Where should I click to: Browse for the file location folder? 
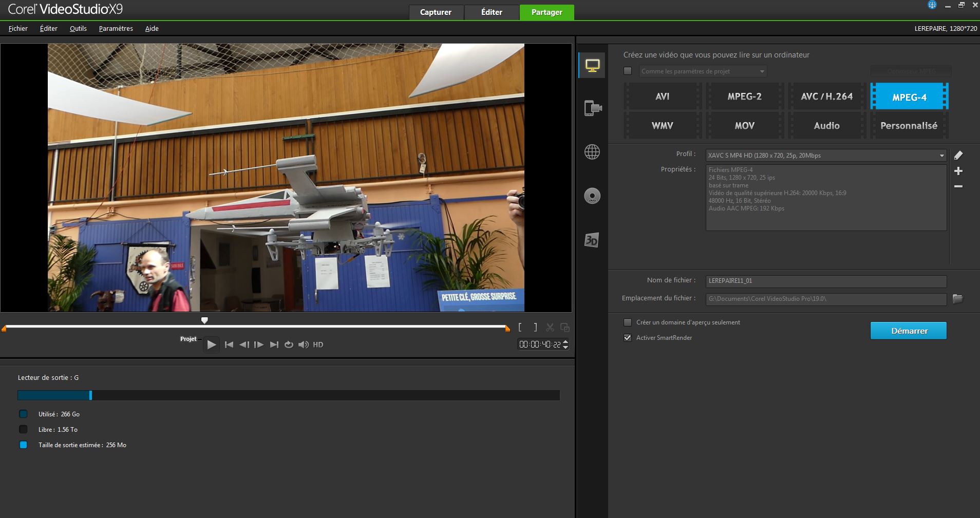pyautogui.click(x=958, y=299)
